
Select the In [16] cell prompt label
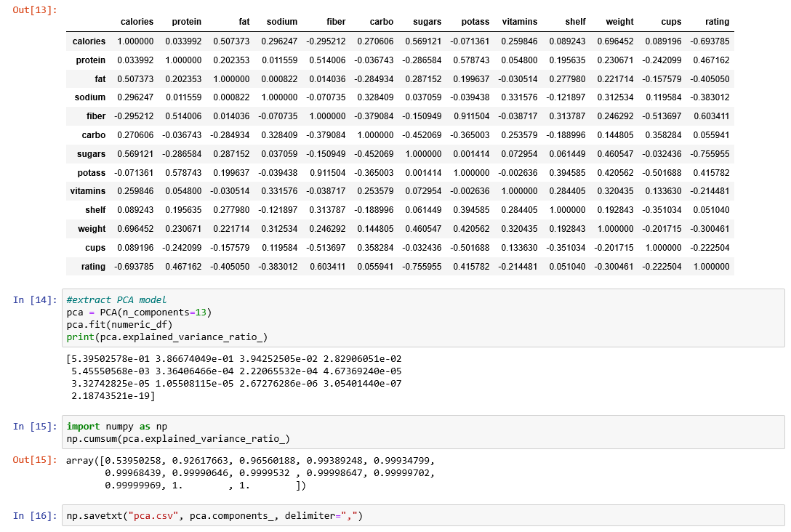coord(35,516)
